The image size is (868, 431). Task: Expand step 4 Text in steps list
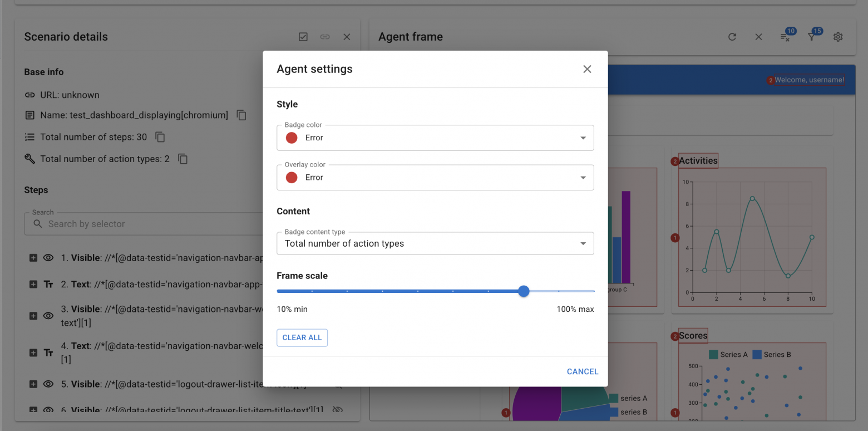tap(33, 352)
